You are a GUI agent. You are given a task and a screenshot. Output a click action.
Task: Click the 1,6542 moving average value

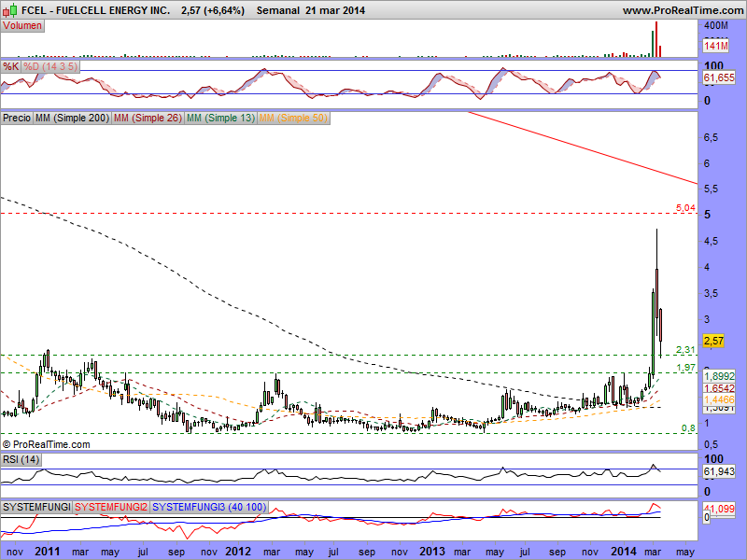pyautogui.click(x=719, y=388)
